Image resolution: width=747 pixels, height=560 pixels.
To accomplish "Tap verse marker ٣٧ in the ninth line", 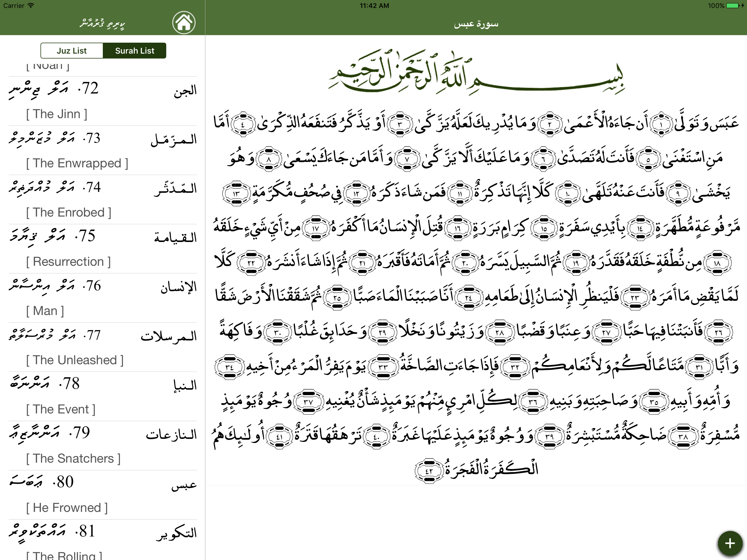I will (308, 402).
